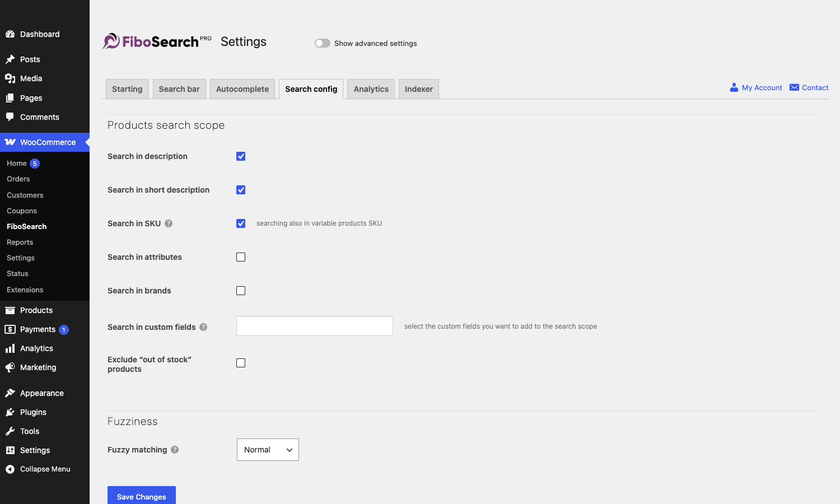The image size is (840, 504).
Task: Click the Tools wrench icon
Action: coord(10,431)
